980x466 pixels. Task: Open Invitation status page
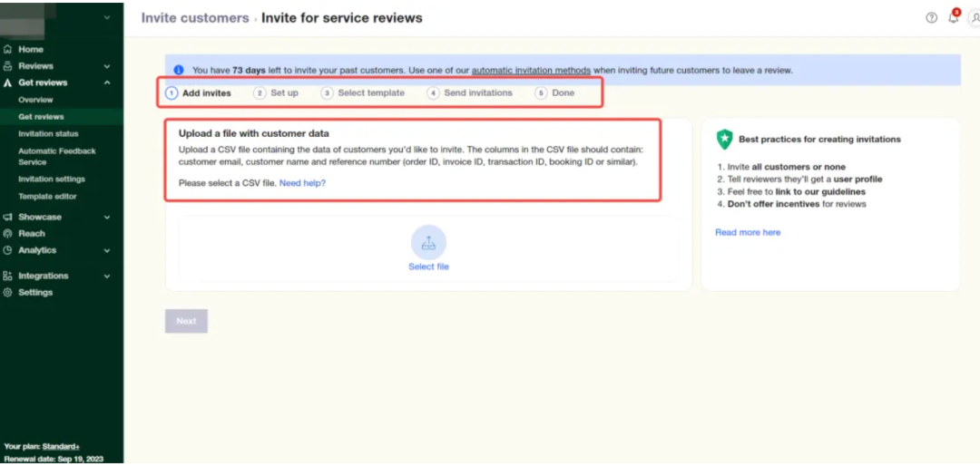(x=48, y=133)
